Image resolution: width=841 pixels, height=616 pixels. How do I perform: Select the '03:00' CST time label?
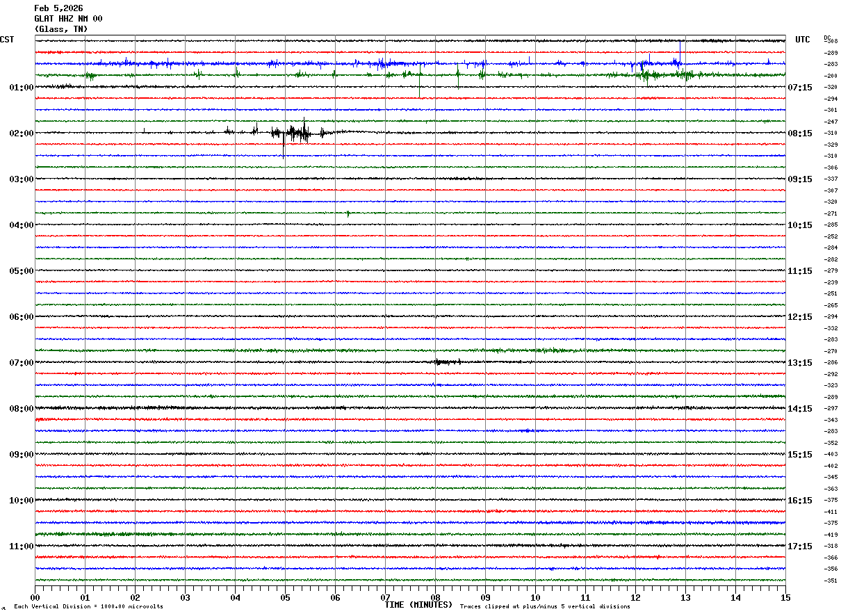coord(22,179)
